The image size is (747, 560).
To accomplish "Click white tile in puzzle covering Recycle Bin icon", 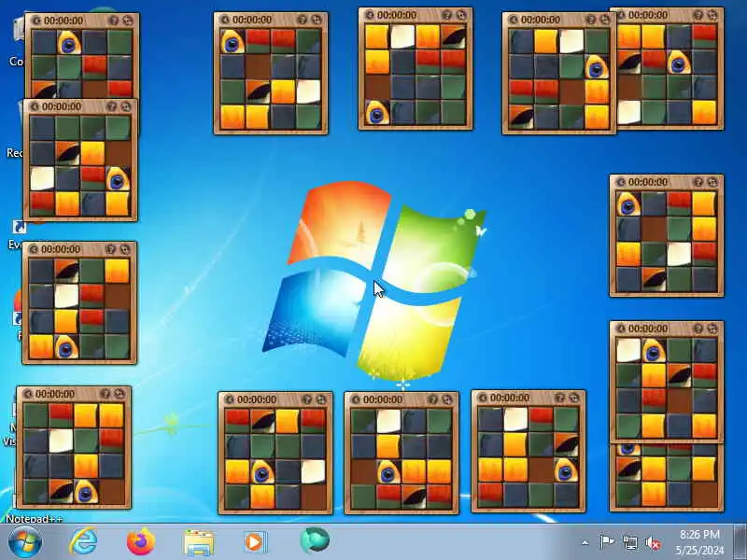I will [x=42, y=178].
